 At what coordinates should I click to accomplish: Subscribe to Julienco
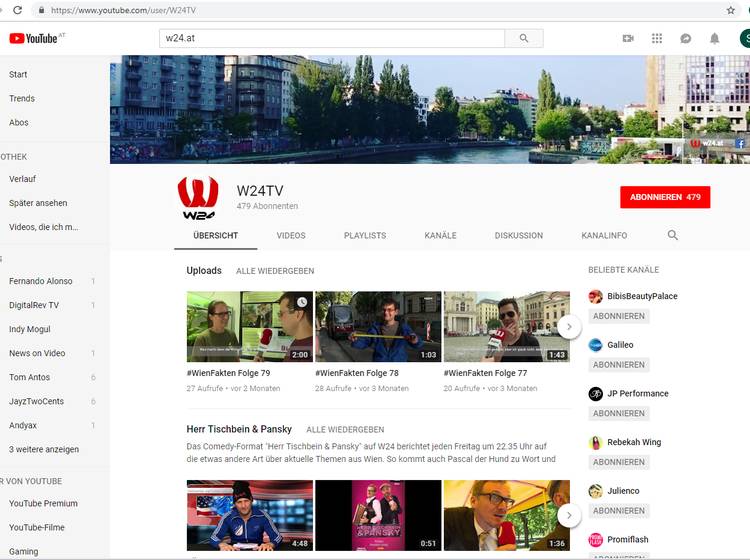tap(619, 511)
